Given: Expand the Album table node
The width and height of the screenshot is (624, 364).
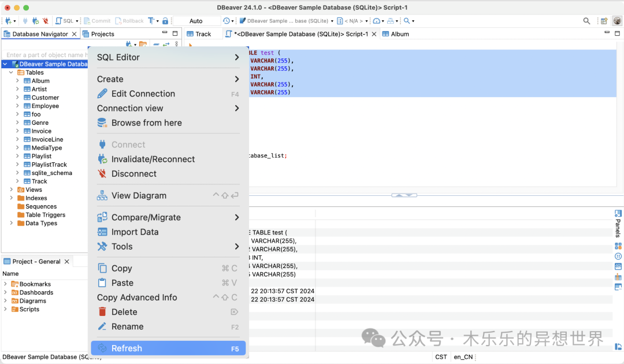Looking at the screenshot, I should (17, 81).
